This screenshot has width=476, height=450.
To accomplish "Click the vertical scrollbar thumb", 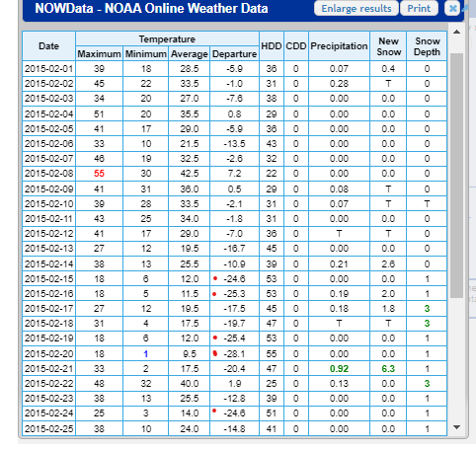I will (x=456, y=176).
